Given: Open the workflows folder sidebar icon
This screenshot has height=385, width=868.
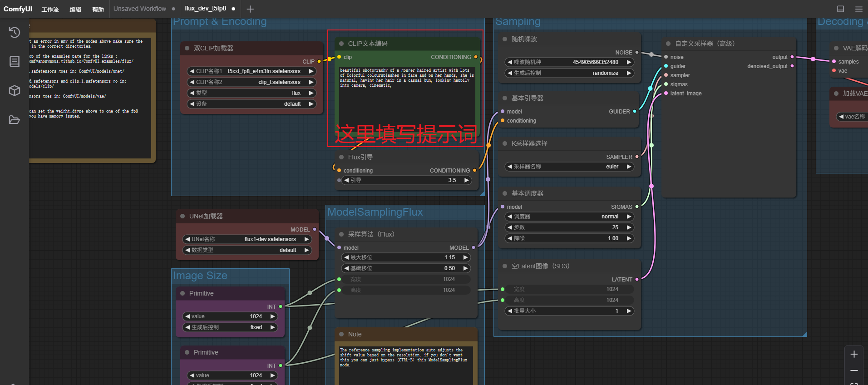Looking at the screenshot, I should [15, 120].
